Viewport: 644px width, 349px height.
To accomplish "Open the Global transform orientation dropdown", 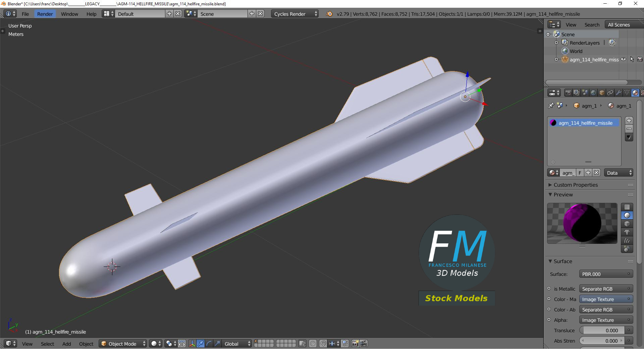I will 237,344.
